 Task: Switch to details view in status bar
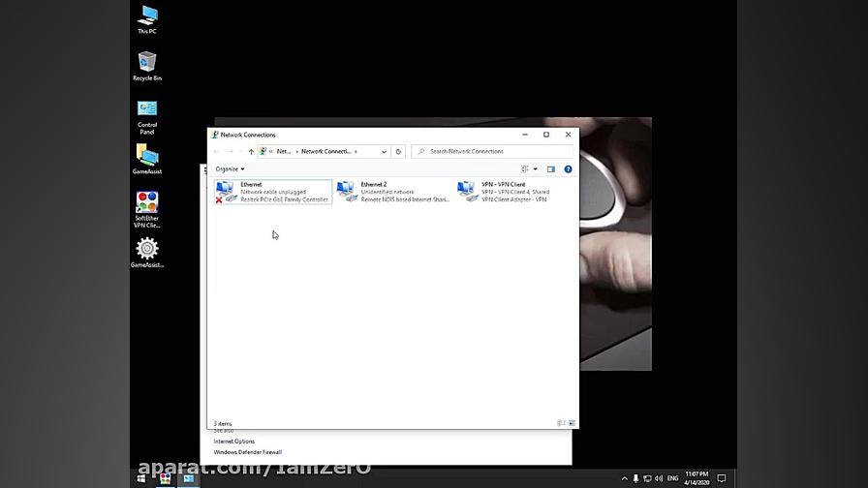click(561, 423)
